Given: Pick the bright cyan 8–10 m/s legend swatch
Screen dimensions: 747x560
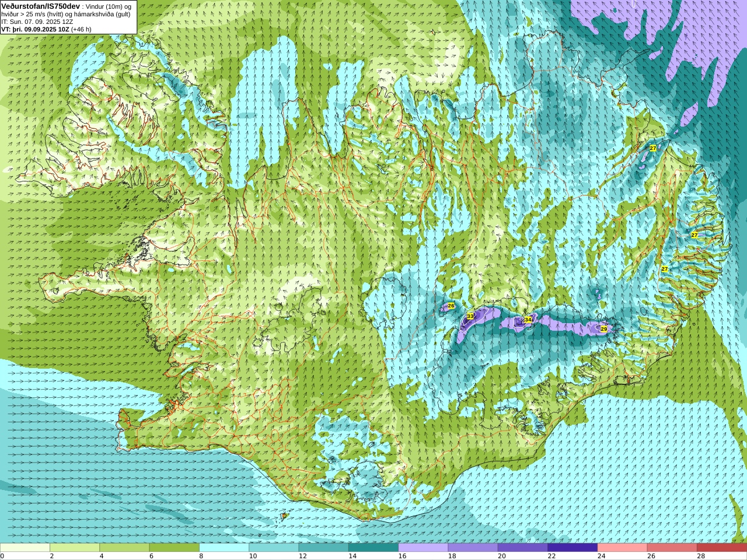Looking at the screenshot, I should (224, 548).
